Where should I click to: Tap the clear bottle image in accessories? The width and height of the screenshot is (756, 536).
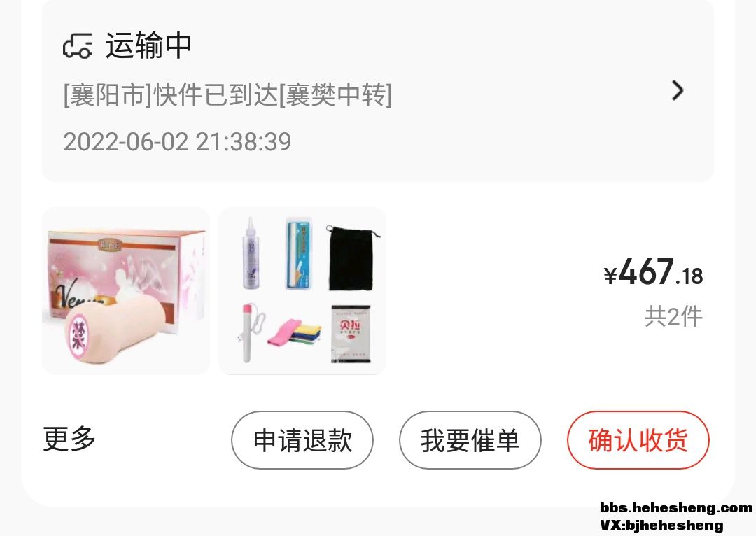tap(251, 253)
